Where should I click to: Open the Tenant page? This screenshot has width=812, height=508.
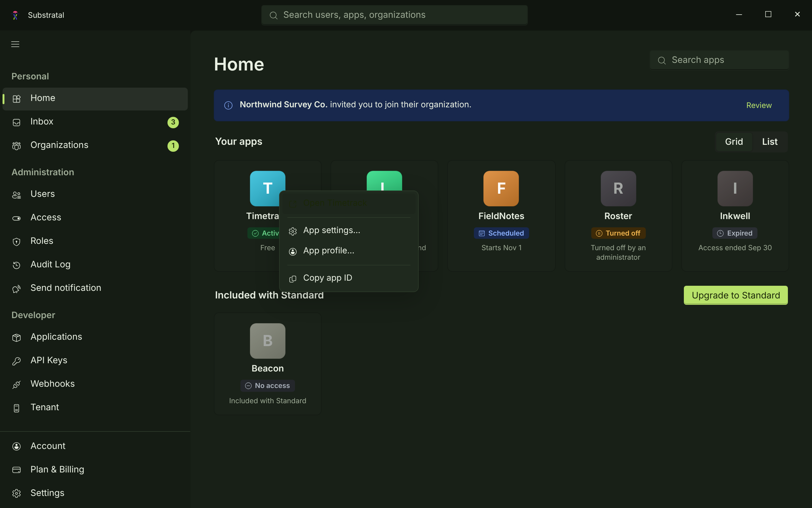click(x=95, y=408)
